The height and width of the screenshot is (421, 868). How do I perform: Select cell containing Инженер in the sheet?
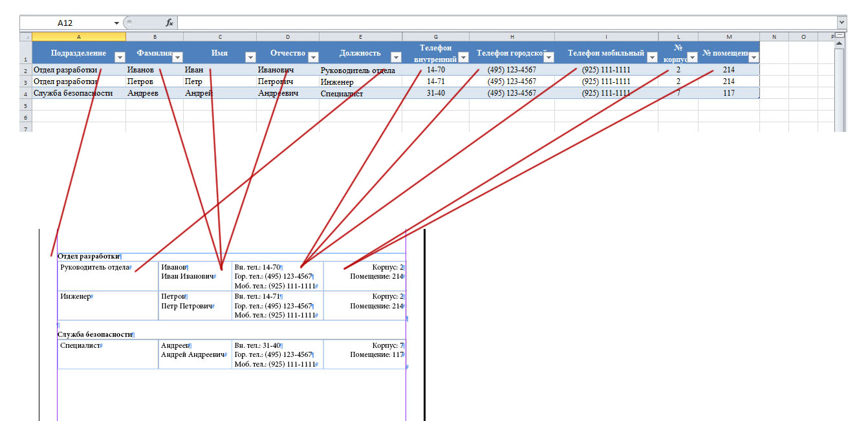[x=360, y=81]
